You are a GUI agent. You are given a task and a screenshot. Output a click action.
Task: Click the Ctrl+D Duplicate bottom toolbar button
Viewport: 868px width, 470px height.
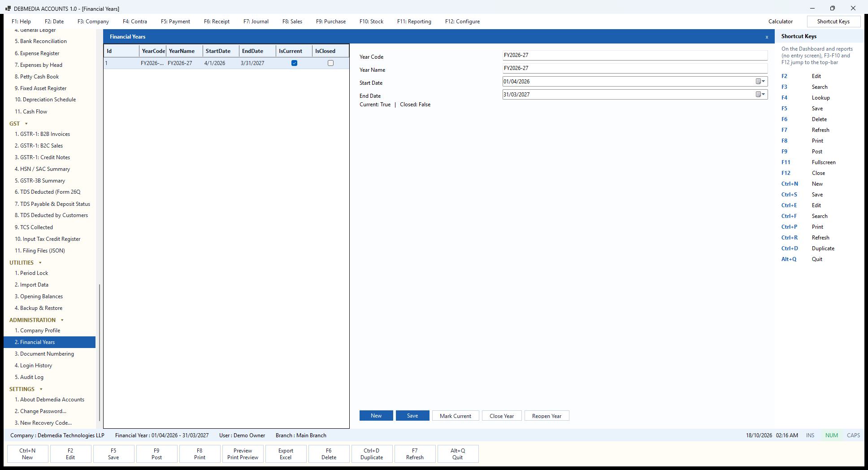click(372, 454)
